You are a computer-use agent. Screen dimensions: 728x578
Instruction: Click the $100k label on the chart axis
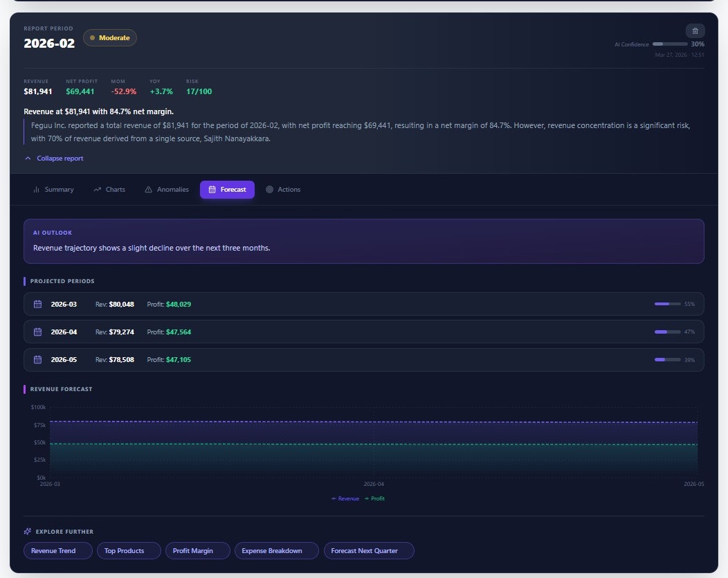pos(38,407)
